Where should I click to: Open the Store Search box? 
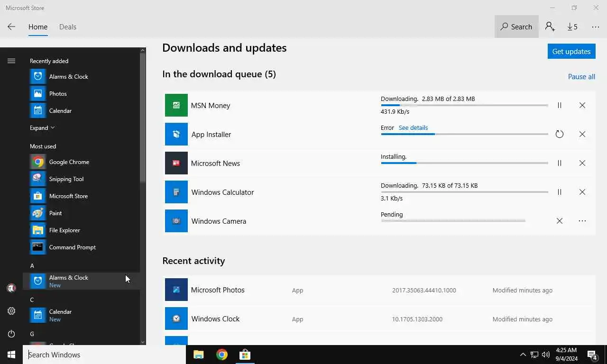tap(516, 27)
